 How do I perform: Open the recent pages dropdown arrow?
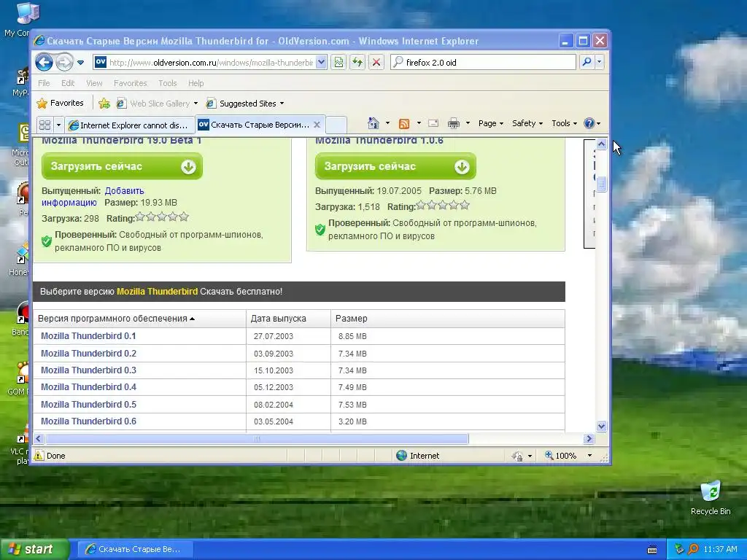[x=80, y=63]
